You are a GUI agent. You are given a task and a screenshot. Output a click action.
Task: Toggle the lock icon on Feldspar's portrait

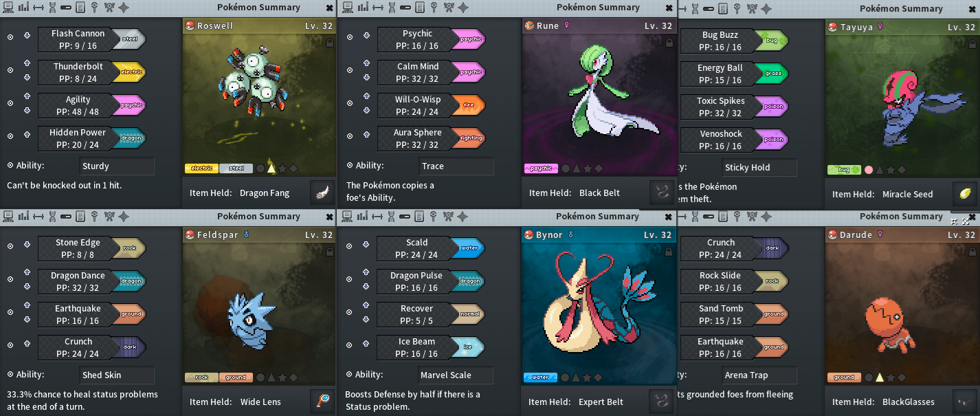tap(329, 252)
